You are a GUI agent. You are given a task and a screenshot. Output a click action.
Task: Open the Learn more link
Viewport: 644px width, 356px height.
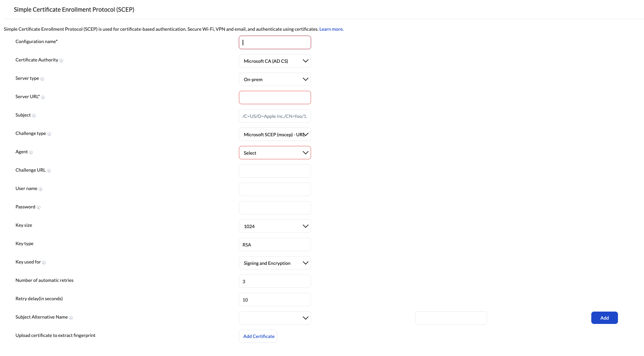[331, 29]
